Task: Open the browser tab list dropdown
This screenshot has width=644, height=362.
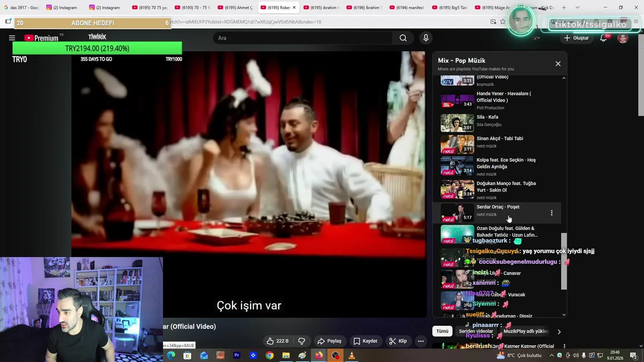Action: [x=577, y=8]
